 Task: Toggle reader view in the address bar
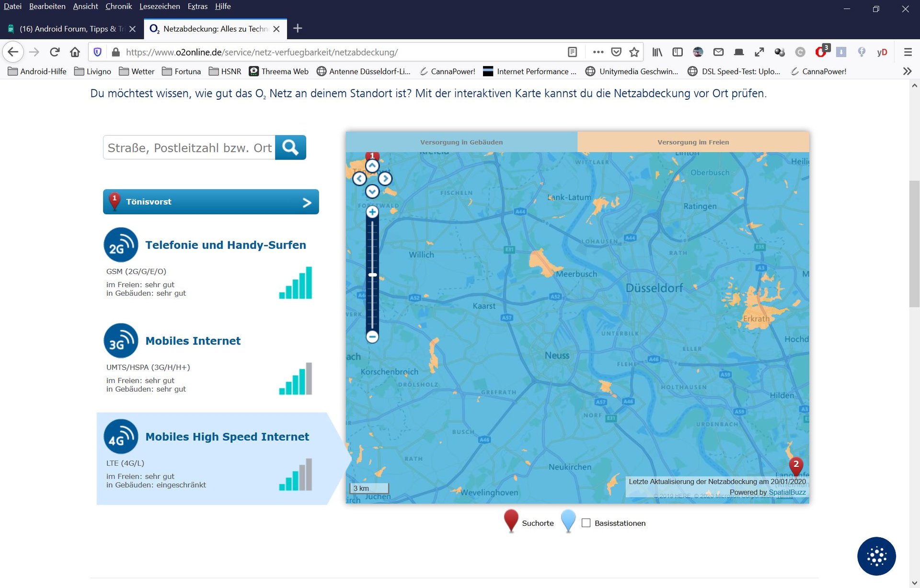572,52
